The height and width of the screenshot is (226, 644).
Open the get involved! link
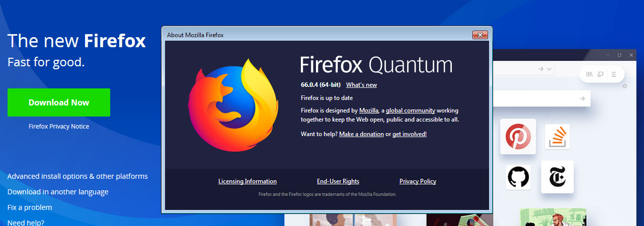pyautogui.click(x=410, y=134)
